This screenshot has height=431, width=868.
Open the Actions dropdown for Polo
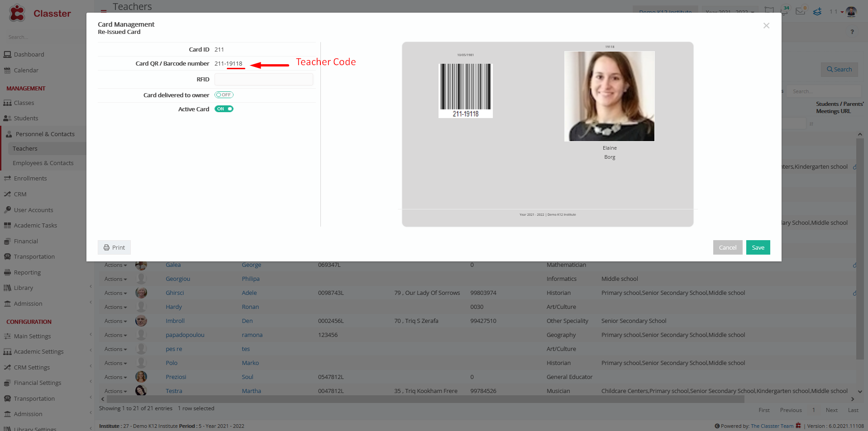(115, 363)
